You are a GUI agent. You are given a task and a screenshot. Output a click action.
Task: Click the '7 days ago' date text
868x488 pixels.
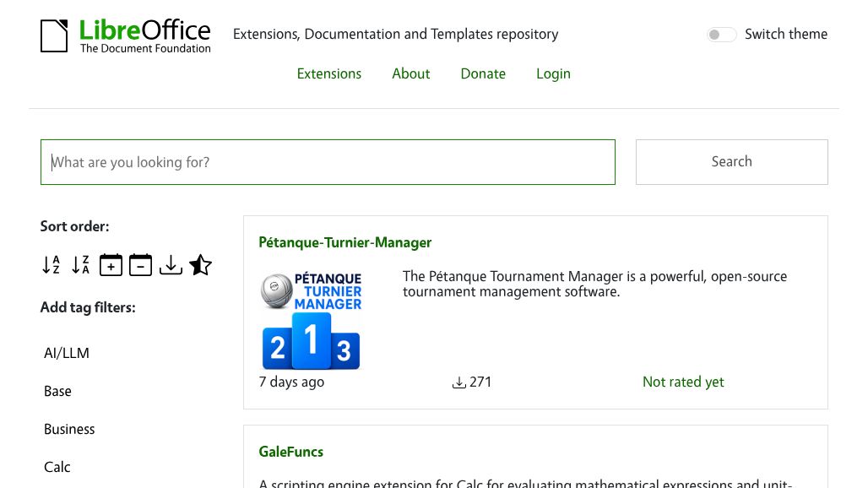[x=291, y=382]
